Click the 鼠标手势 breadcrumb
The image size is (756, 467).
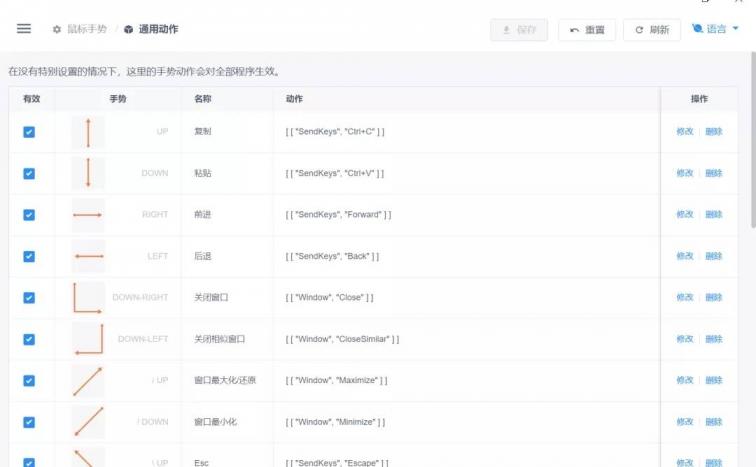87,29
